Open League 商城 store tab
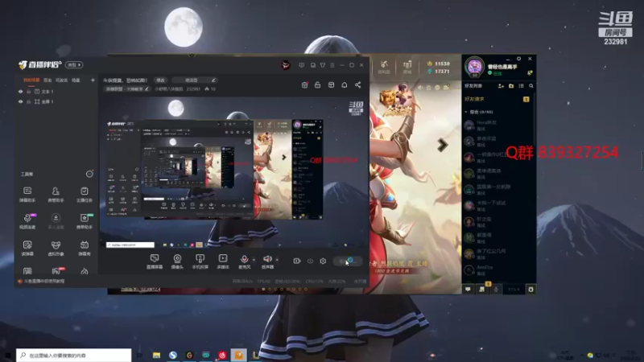644x362 pixels. (x=407, y=68)
